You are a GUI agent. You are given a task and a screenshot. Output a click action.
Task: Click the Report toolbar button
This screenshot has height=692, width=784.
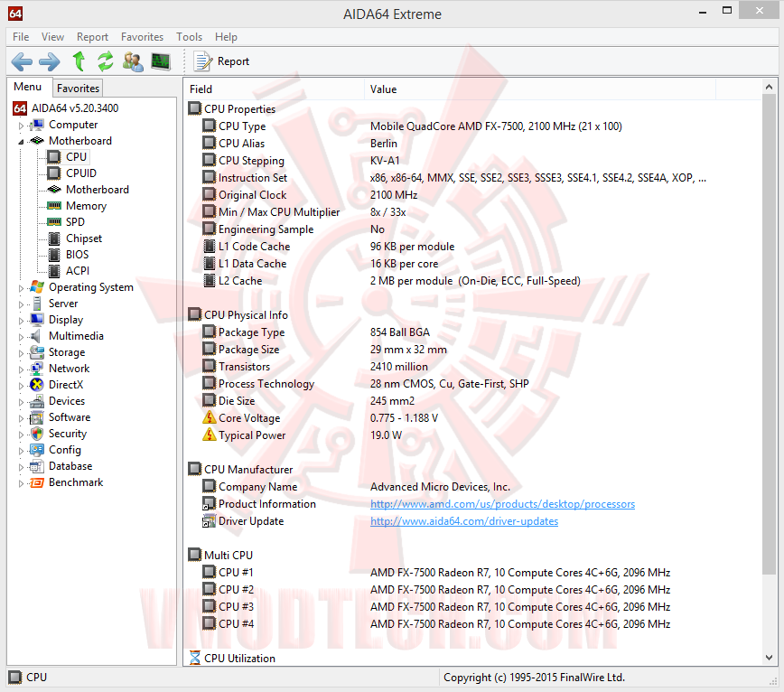click(x=222, y=61)
